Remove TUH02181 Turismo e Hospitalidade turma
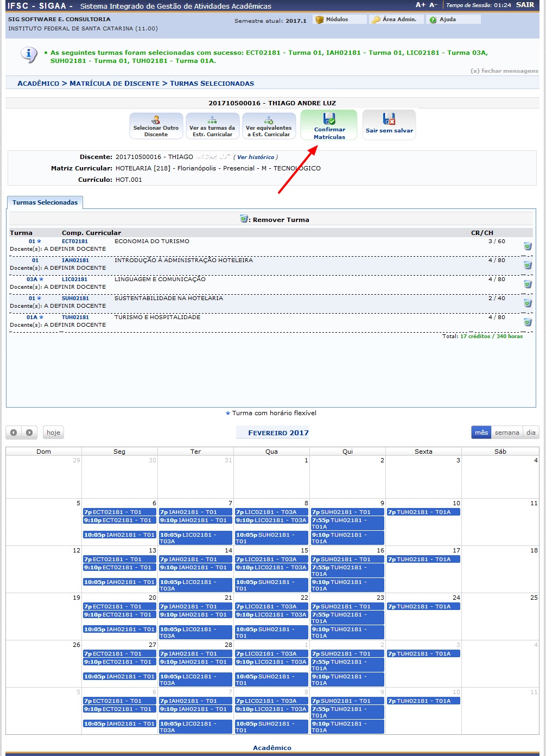The height and width of the screenshot is (756, 546). [527, 322]
